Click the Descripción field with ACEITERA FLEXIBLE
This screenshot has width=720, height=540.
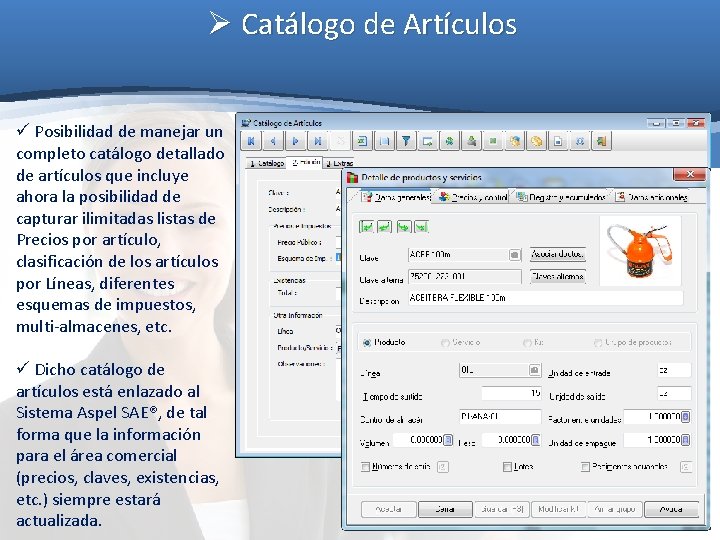pyautogui.click(x=546, y=298)
